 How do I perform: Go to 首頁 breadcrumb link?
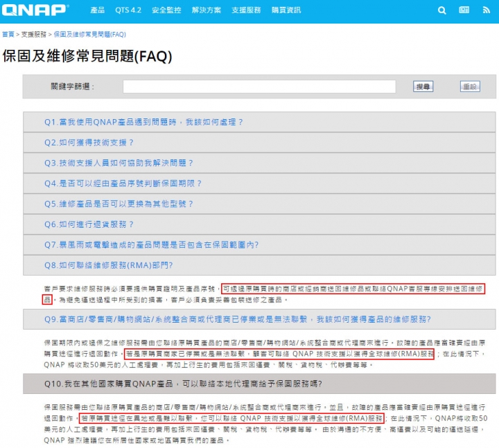point(8,35)
